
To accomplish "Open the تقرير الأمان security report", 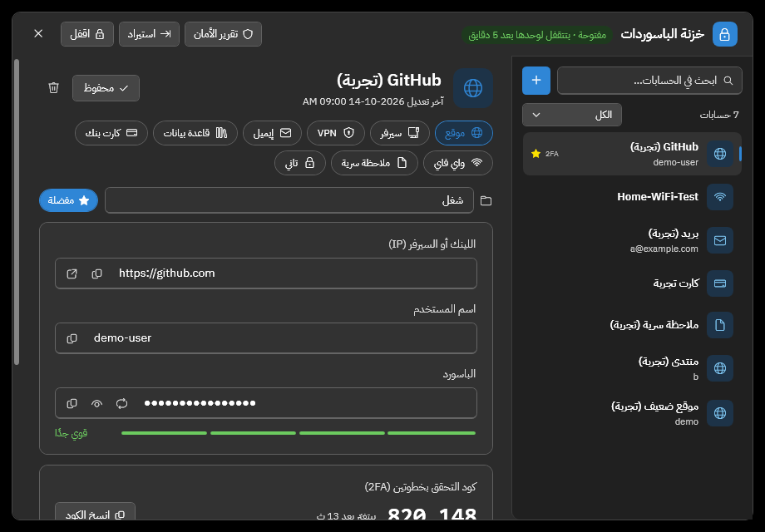I will pos(223,34).
